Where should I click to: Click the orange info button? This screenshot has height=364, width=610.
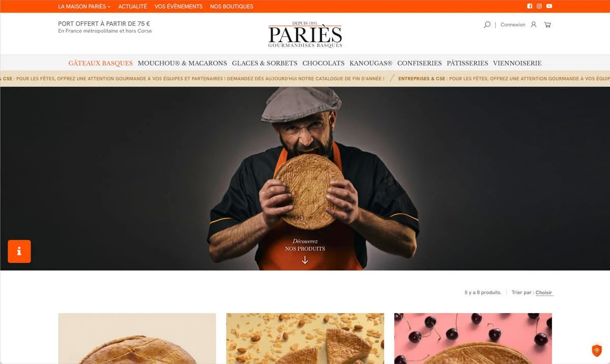tap(19, 251)
